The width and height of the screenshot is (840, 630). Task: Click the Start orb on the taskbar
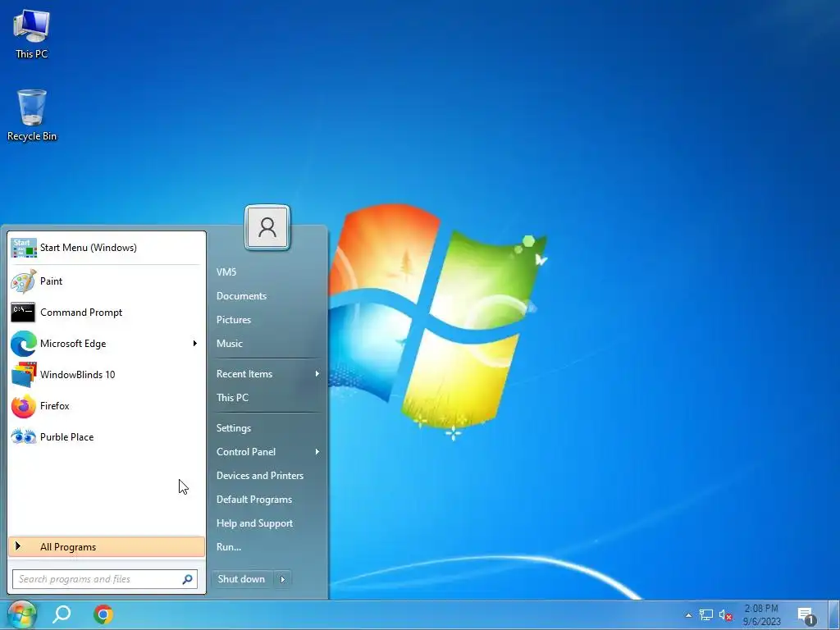pyautogui.click(x=21, y=614)
